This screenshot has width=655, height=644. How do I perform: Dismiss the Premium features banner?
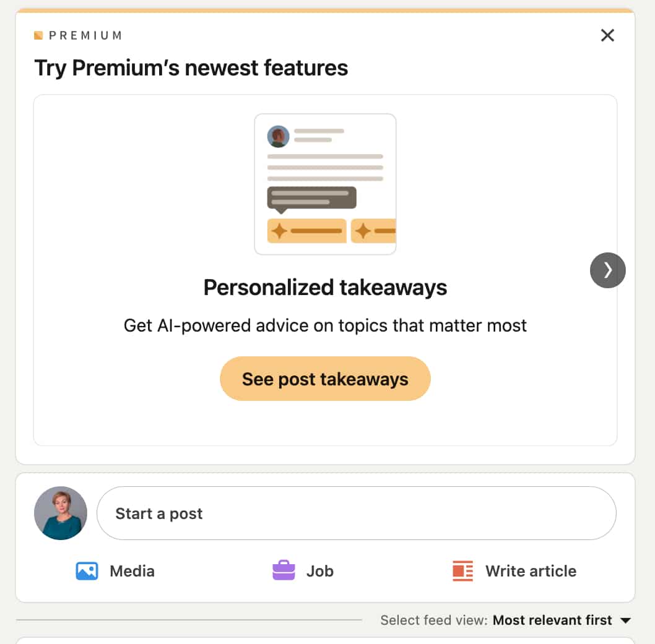pos(607,35)
